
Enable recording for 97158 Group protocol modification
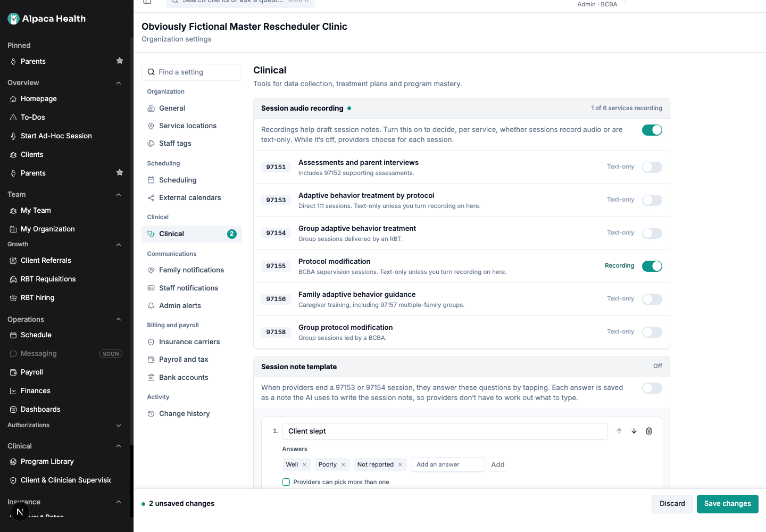click(x=652, y=332)
